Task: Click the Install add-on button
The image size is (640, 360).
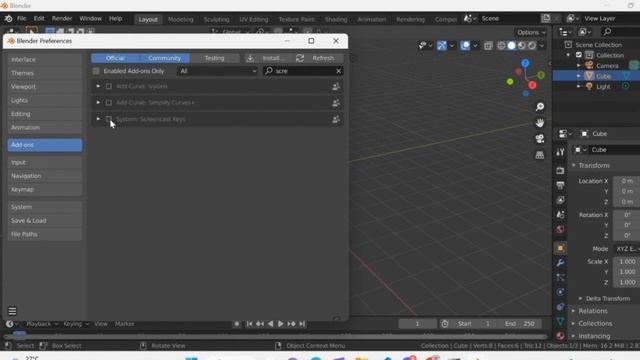Action: [x=268, y=58]
